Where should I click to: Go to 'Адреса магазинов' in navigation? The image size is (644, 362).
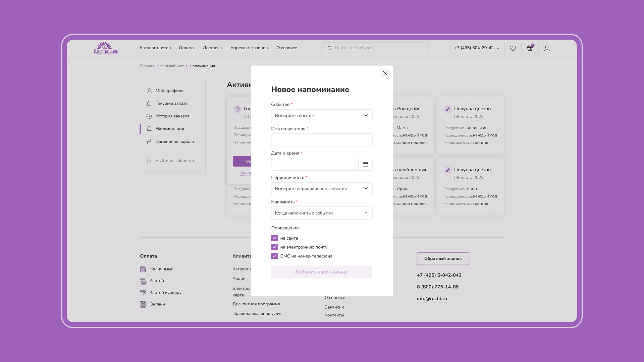click(x=249, y=48)
